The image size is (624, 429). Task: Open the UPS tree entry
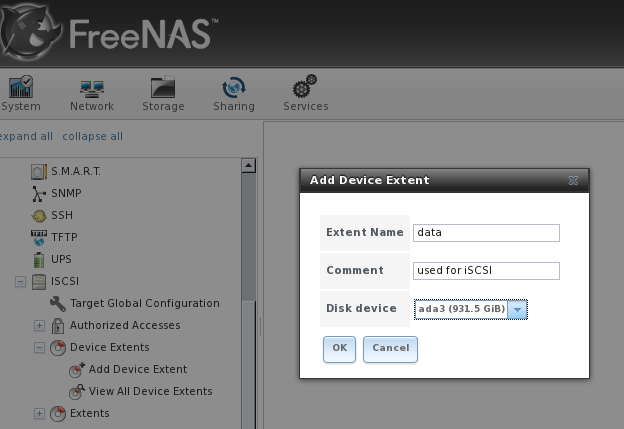(61, 259)
